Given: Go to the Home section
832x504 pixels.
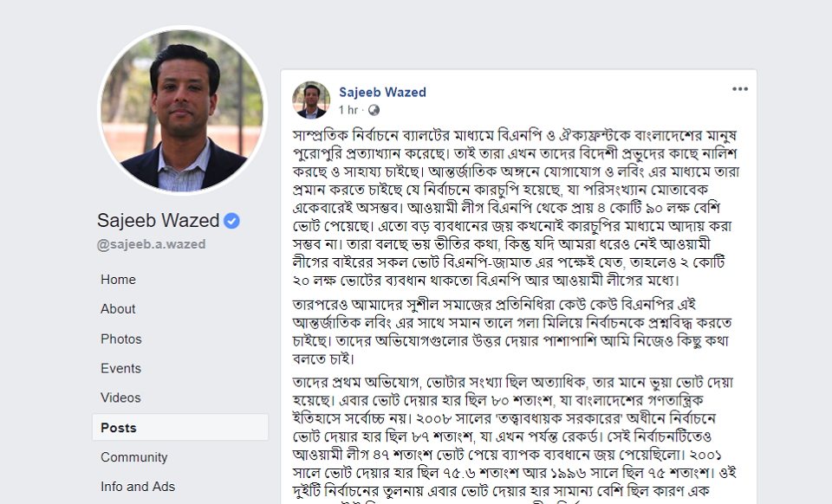Looking at the screenshot, I should (x=119, y=280).
